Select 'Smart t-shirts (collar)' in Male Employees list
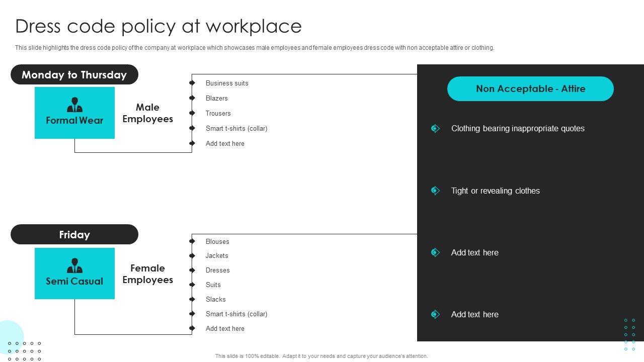The width and height of the screenshot is (644, 362). 236,128
